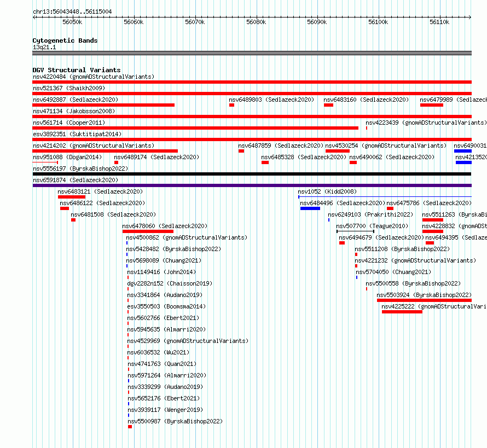The width and height of the screenshot is (487, 448).
Task: Click the black span glyph under nsv507700
Action: 355,231
